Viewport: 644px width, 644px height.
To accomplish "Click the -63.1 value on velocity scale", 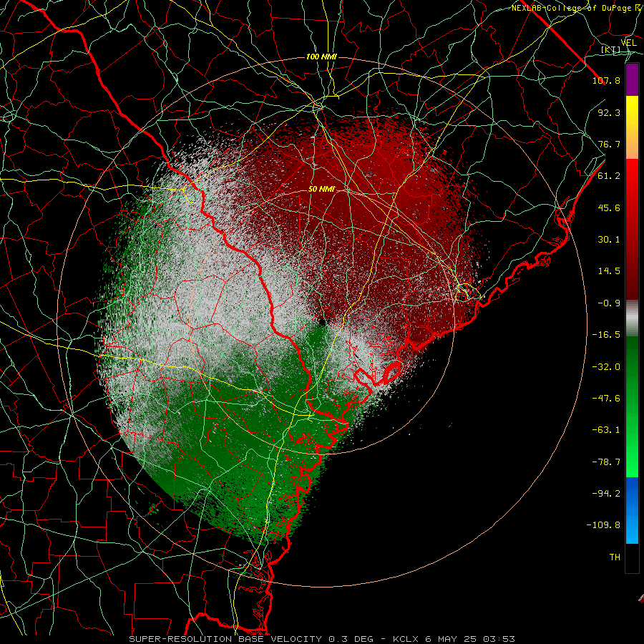I will [606, 430].
